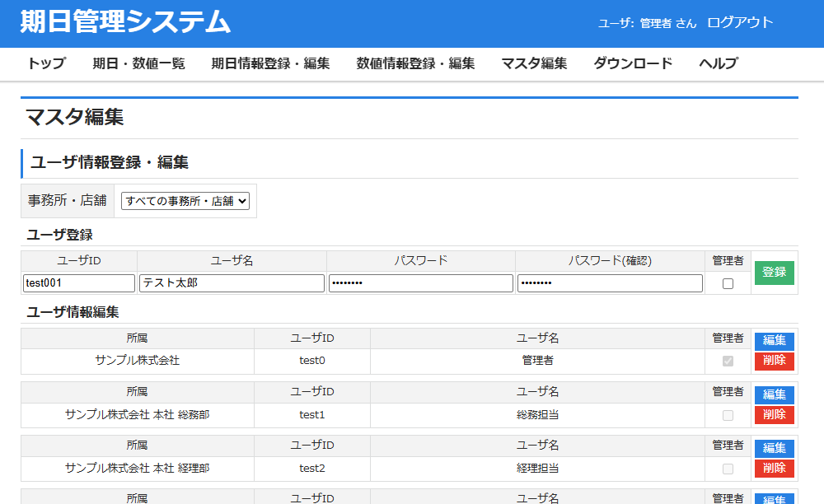Click 編集 button for test1 総務担当

(774, 395)
